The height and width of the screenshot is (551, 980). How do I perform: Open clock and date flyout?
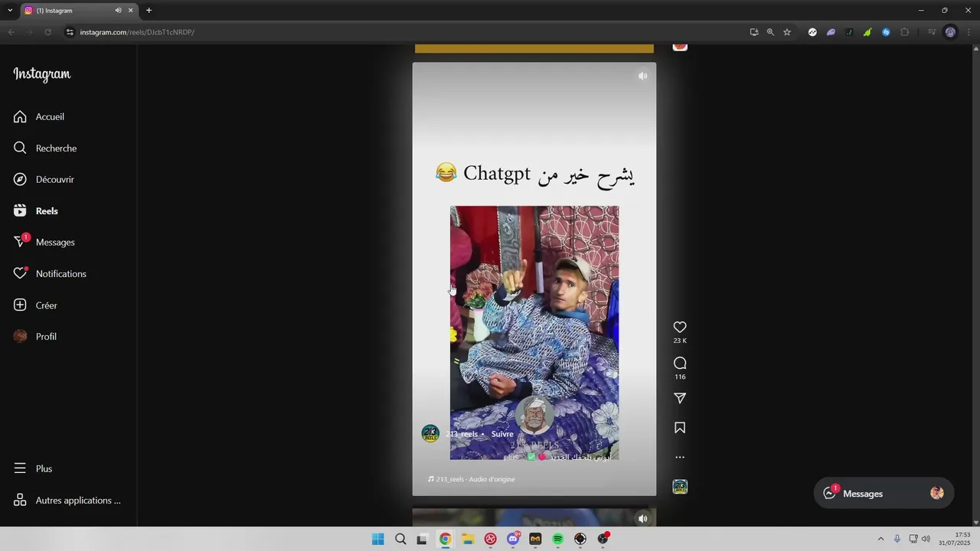tap(955, 539)
